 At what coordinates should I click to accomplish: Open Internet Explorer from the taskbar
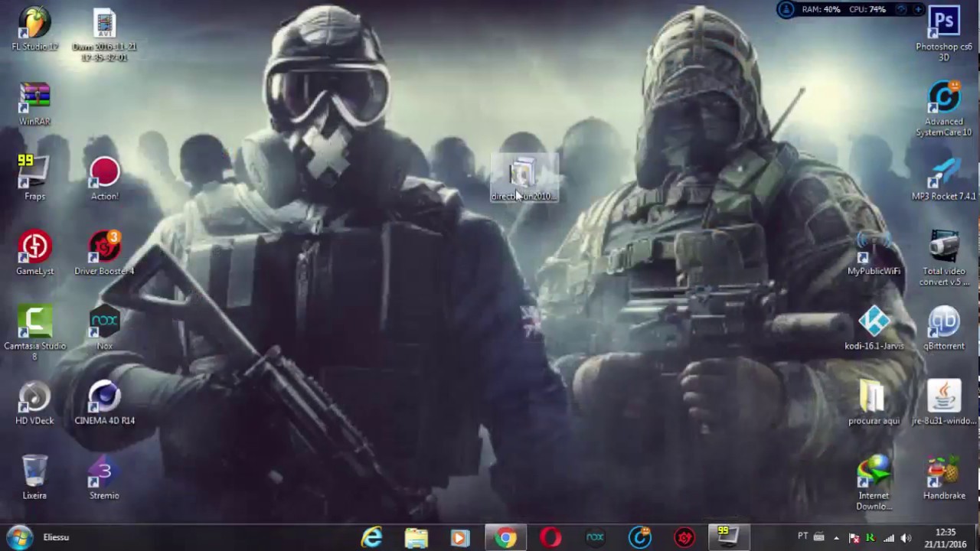coord(372,537)
